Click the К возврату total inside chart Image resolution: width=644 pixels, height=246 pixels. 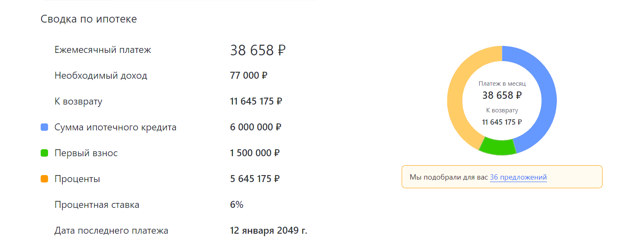point(502,122)
